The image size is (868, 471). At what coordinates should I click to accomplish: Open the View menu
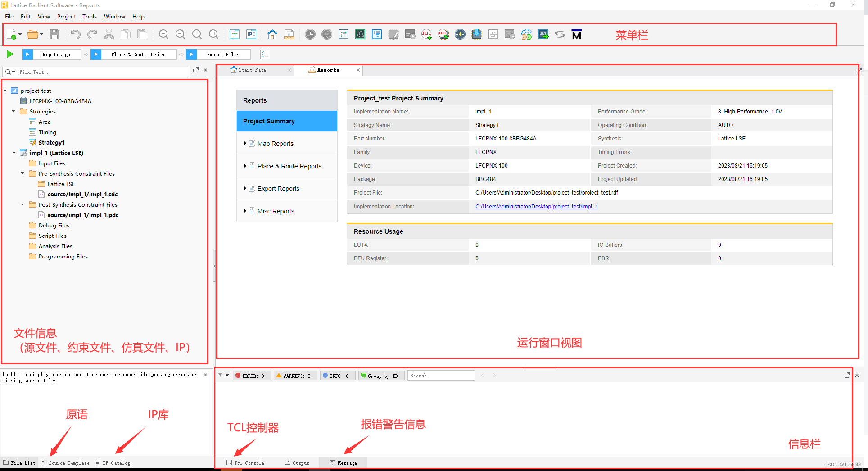pos(44,17)
